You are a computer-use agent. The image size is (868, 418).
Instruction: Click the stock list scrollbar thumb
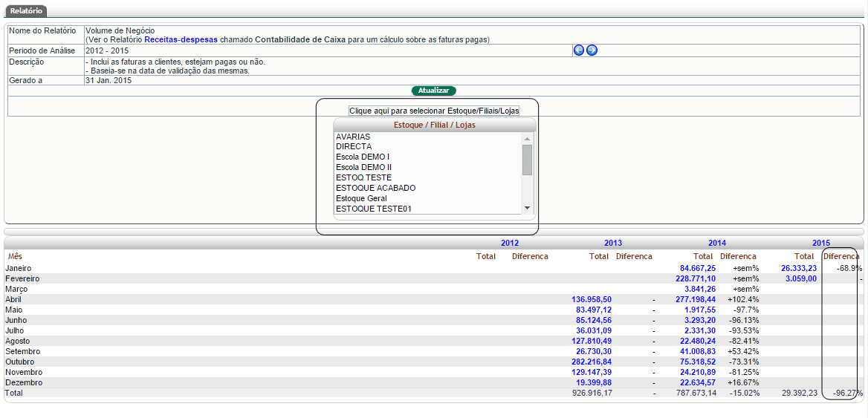click(527, 160)
